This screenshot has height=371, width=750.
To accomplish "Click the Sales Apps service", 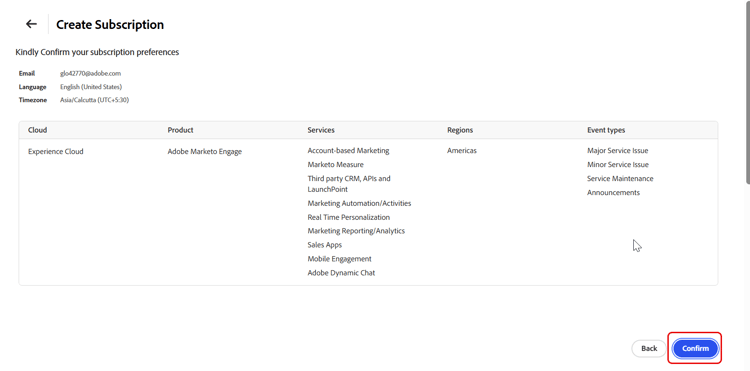I will [325, 245].
